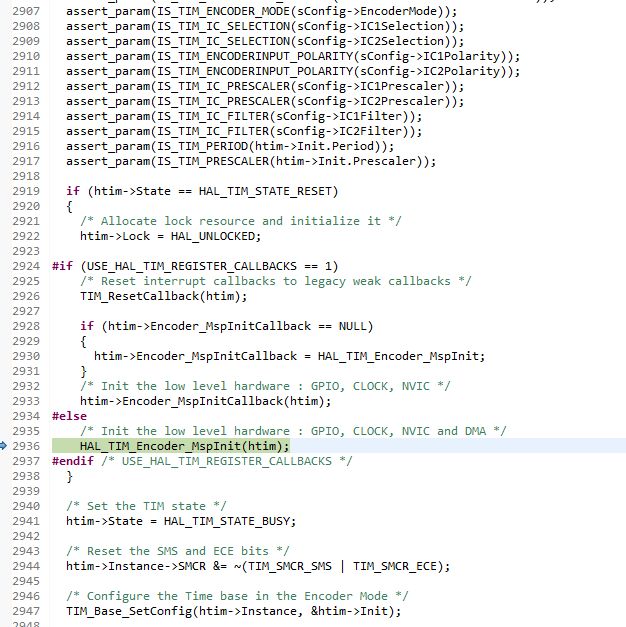Click HAL_TIM_STATE_RESET in the if condition

tap(265, 191)
